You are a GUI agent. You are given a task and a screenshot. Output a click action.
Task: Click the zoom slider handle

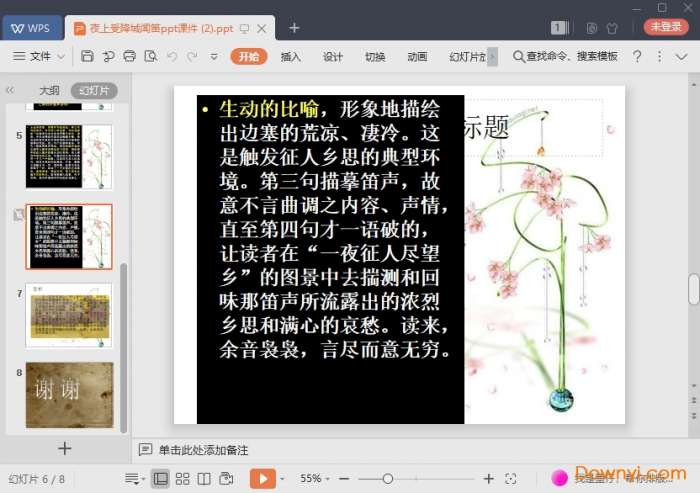(388, 479)
